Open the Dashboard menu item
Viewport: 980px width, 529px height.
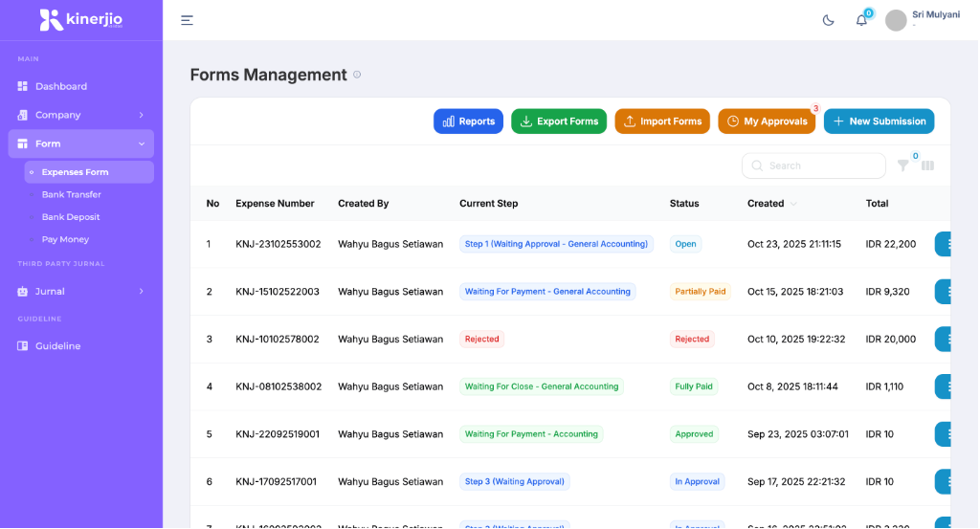coord(81,86)
